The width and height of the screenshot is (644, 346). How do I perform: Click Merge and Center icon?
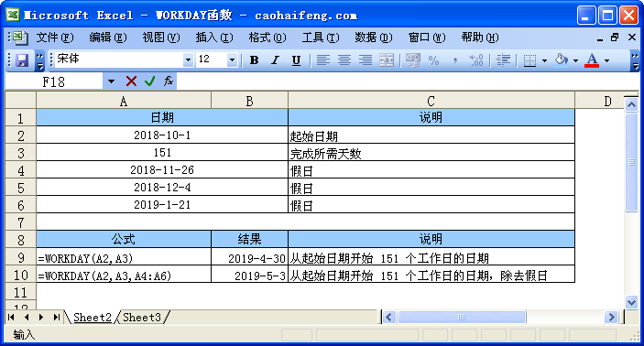[387, 60]
